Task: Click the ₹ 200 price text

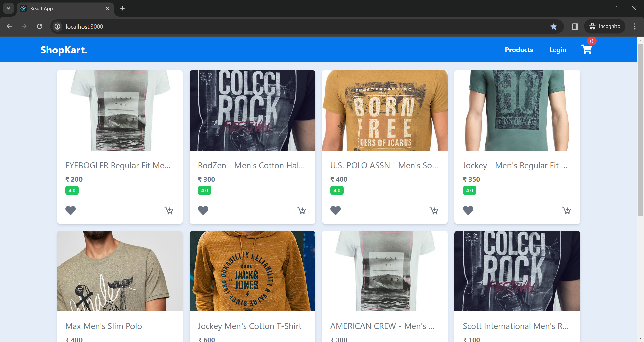Action: tap(74, 179)
